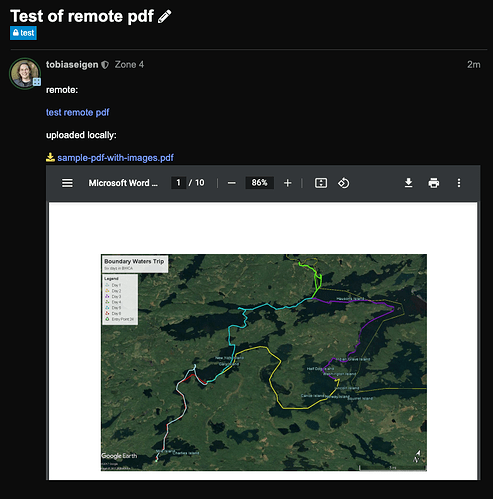Download sample-pdf-with-images.pdf link
The width and height of the screenshot is (493, 499).
[x=115, y=158]
